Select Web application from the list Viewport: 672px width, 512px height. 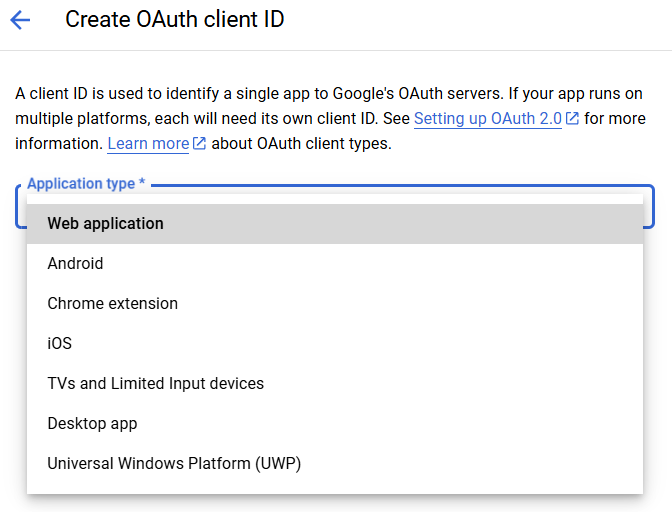point(105,224)
